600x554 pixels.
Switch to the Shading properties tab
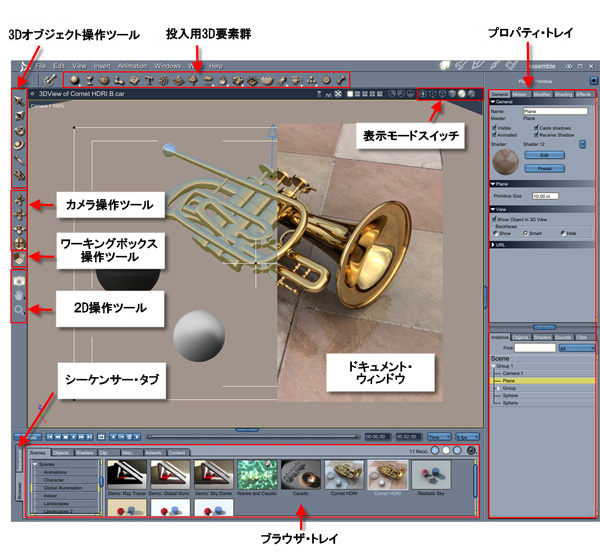(x=563, y=94)
